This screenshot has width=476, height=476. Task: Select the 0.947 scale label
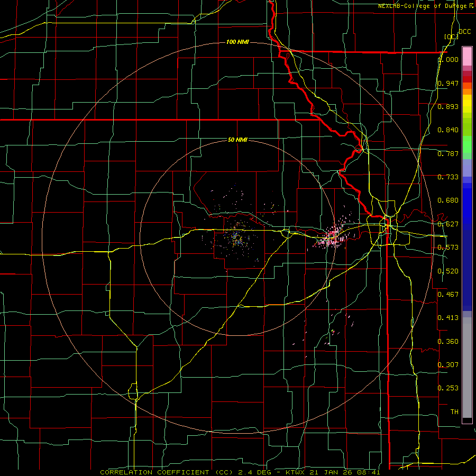[448, 83]
